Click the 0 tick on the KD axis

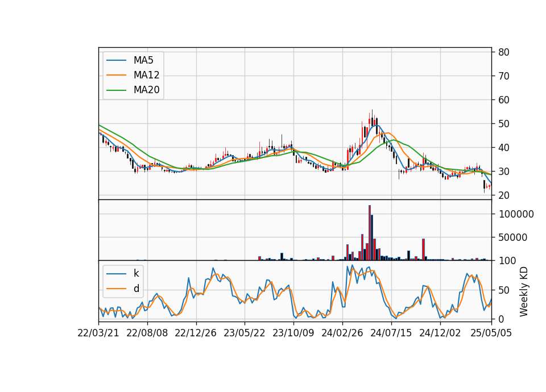[501, 319]
